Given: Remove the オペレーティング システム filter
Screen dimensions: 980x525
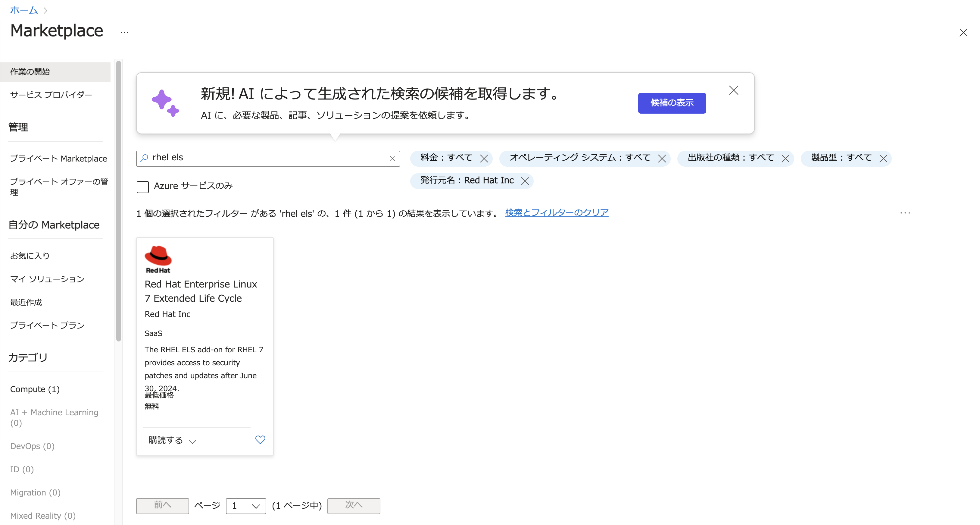Looking at the screenshot, I should 662,159.
